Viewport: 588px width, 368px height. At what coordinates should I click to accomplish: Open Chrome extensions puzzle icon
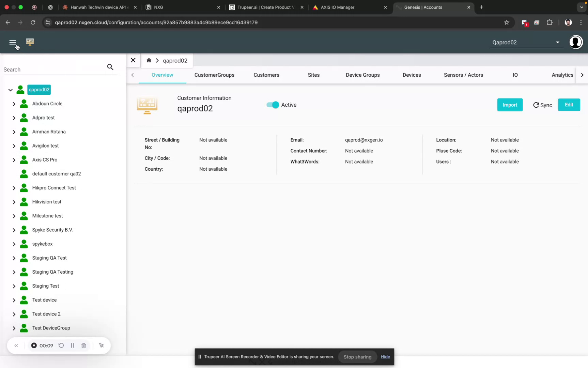550,22
